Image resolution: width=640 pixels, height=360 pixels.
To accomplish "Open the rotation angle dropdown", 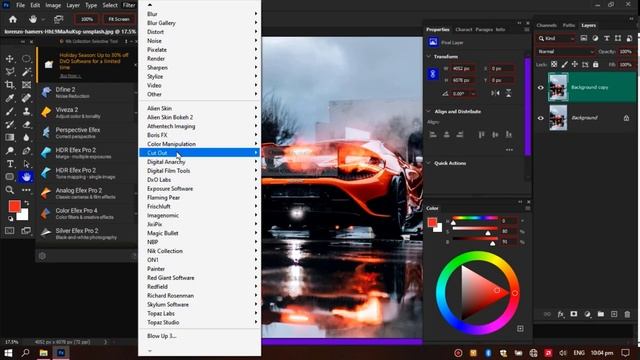I will (x=473, y=94).
